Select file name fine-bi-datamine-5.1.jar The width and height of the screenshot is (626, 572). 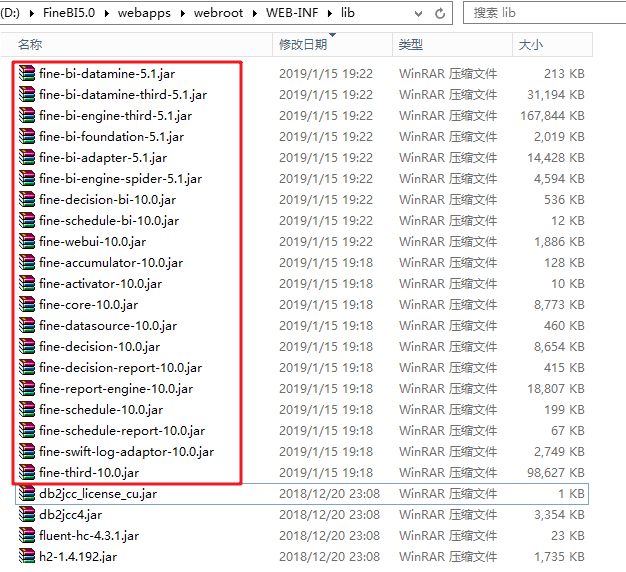[x=107, y=74]
